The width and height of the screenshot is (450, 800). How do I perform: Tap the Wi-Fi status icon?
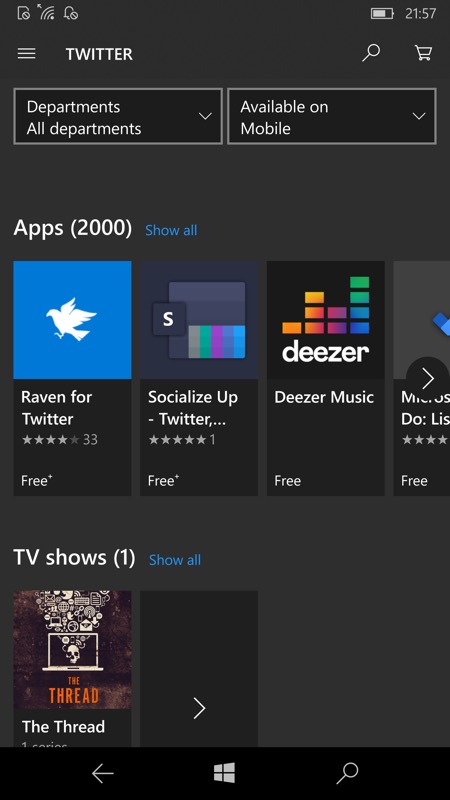[x=46, y=12]
